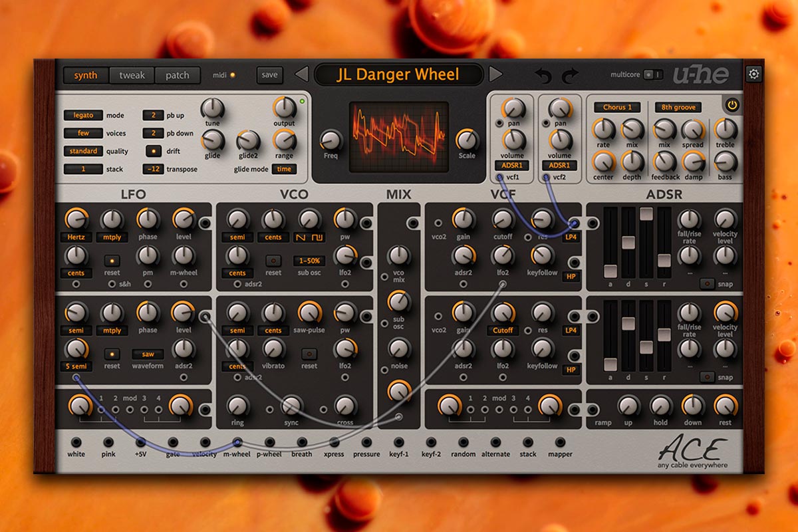The image size is (798, 532).
Task: Select the pb up value box
Action: click(154, 115)
